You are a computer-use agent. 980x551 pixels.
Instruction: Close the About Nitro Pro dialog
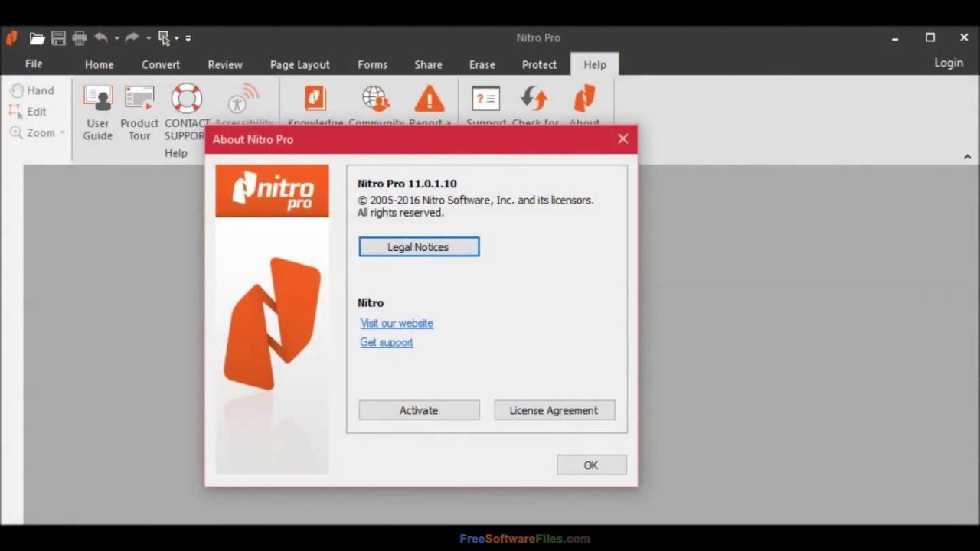tap(623, 139)
